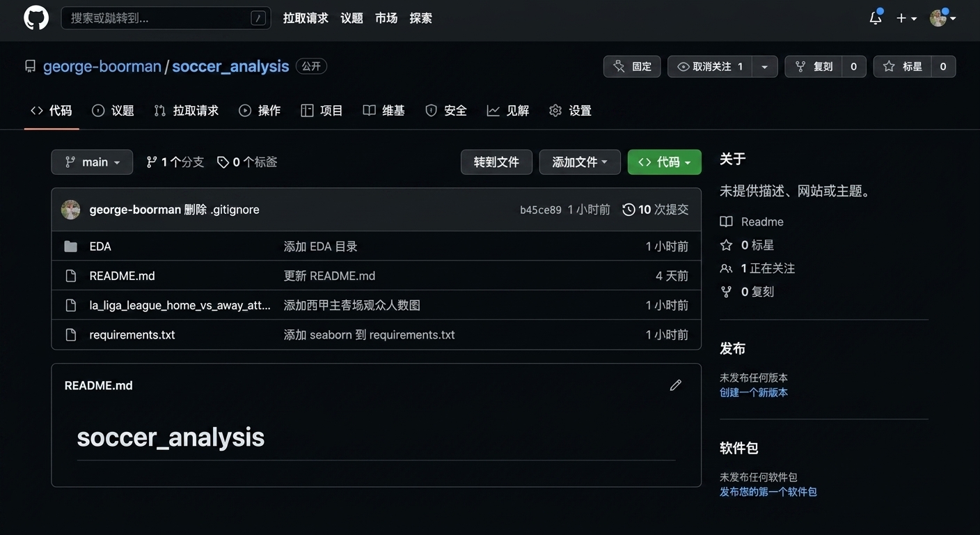Click file icon beside README.md row
The image size is (980, 535).
click(x=70, y=276)
